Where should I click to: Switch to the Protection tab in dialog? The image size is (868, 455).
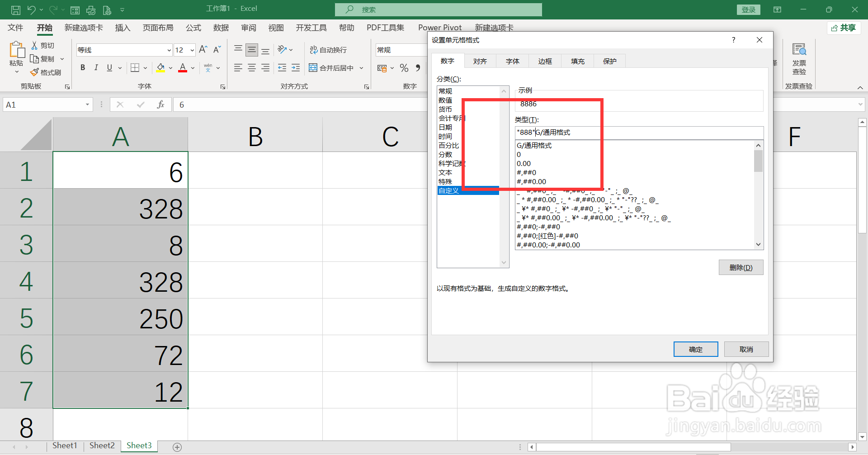point(610,61)
